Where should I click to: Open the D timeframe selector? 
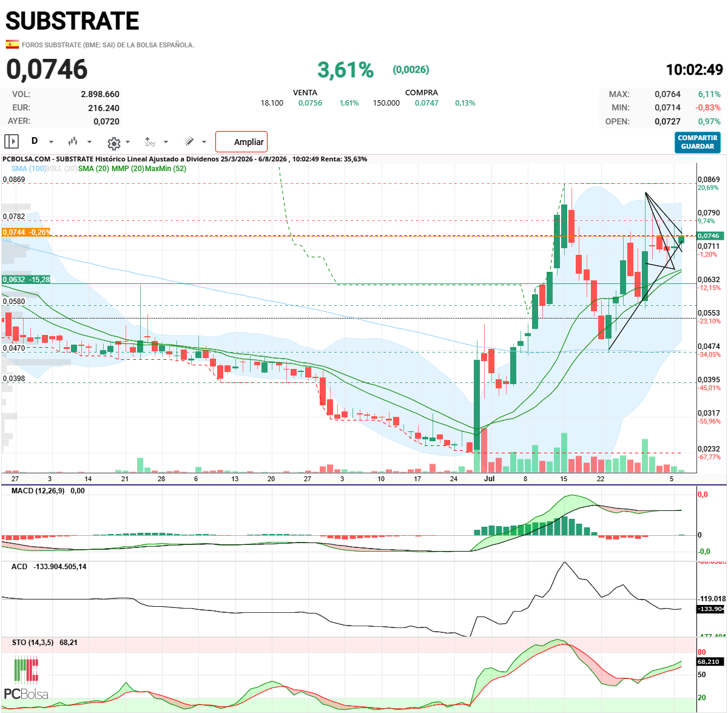pyautogui.click(x=35, y=141)
